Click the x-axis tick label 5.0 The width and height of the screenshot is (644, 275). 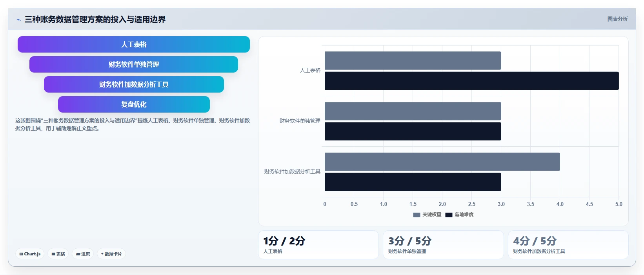point(619,204)
